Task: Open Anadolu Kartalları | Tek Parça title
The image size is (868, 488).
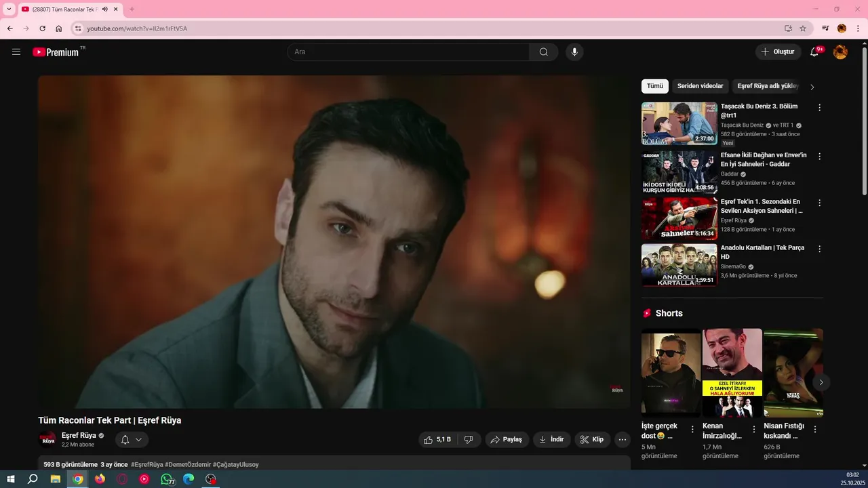Action: tap(762, 252)
